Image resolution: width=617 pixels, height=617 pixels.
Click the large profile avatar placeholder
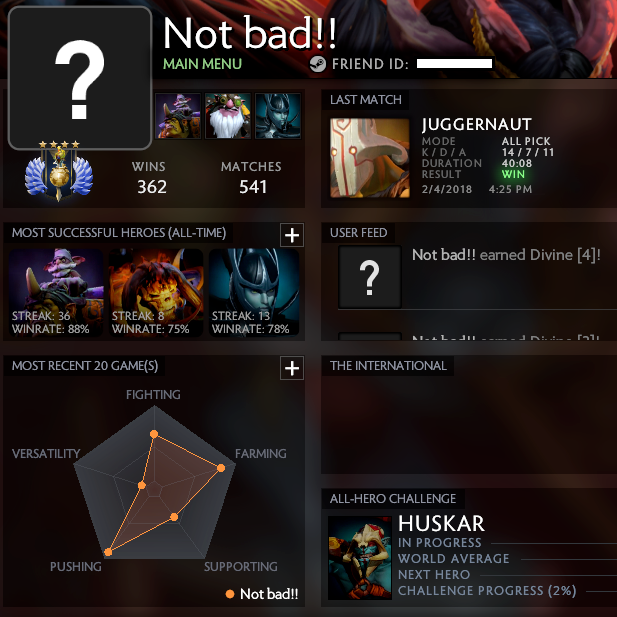[x=80, y=78]
